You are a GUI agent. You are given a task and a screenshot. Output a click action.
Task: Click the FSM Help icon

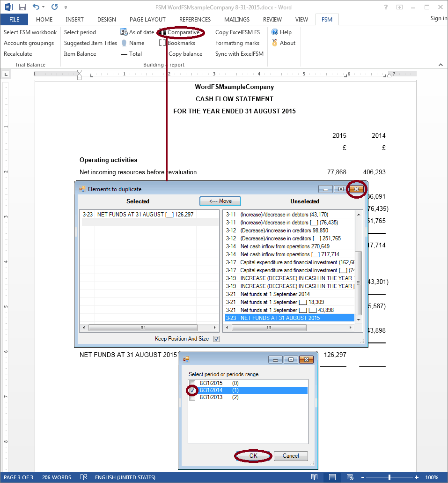[x=275, y=32]
